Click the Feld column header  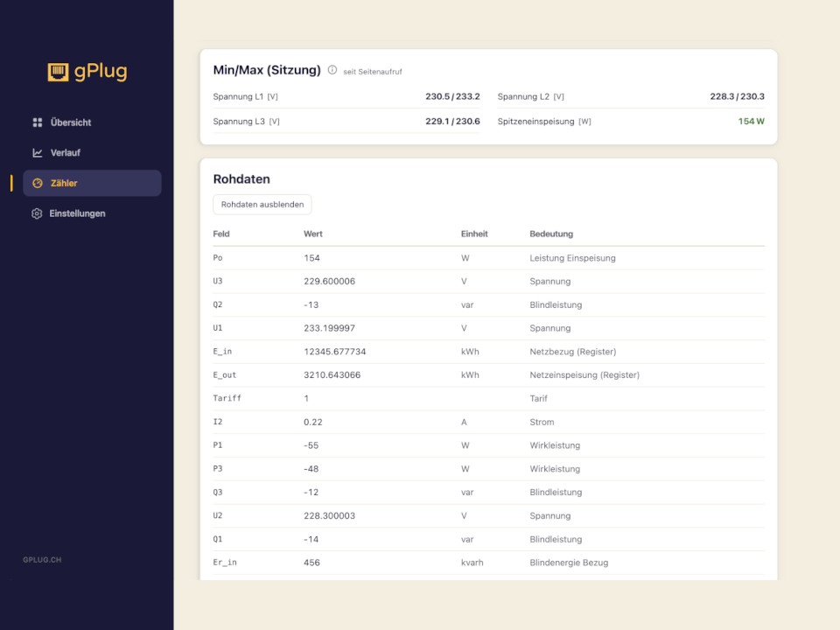click(221, 234)
